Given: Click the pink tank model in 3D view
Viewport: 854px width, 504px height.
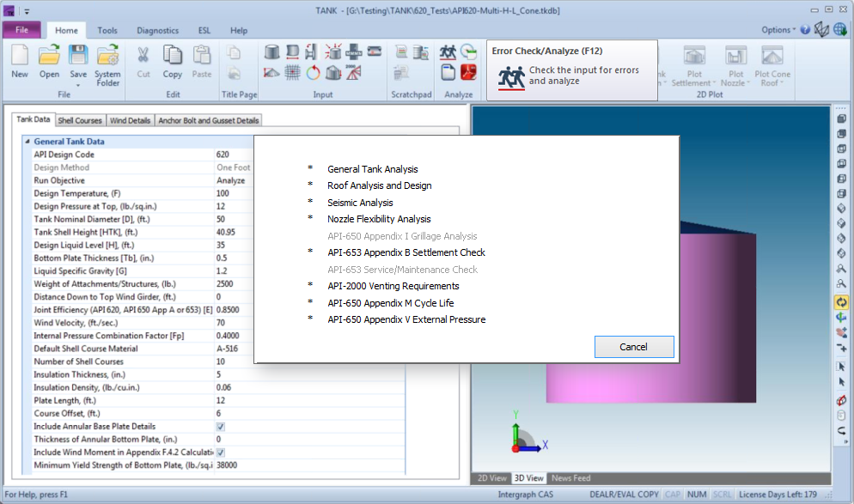Looking at the screenshot, I should coord(651,383).
